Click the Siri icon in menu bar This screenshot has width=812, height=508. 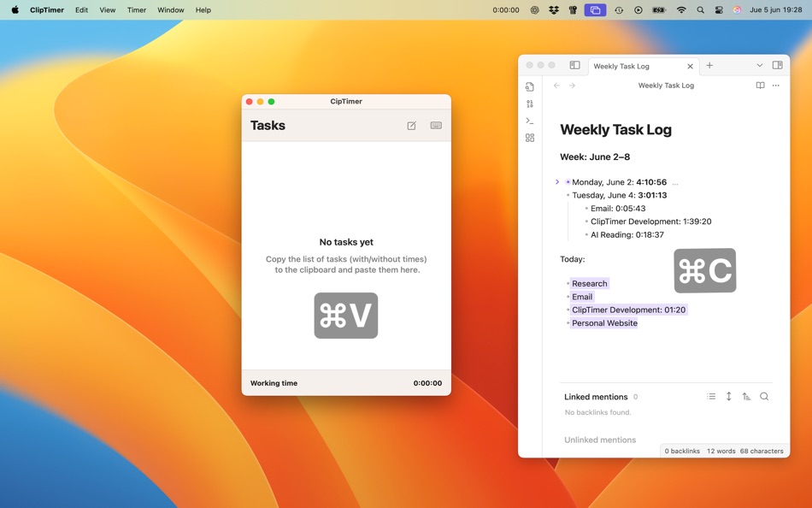point(737,10)
